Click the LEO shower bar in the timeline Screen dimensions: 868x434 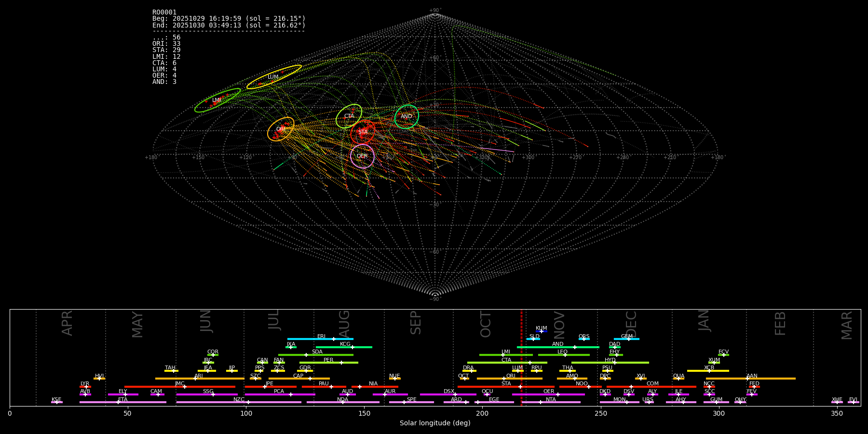point(564,355)
